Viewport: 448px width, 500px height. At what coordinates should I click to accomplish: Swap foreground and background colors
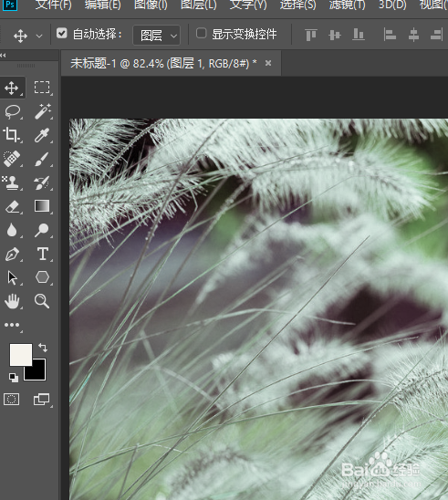(43, 348)
